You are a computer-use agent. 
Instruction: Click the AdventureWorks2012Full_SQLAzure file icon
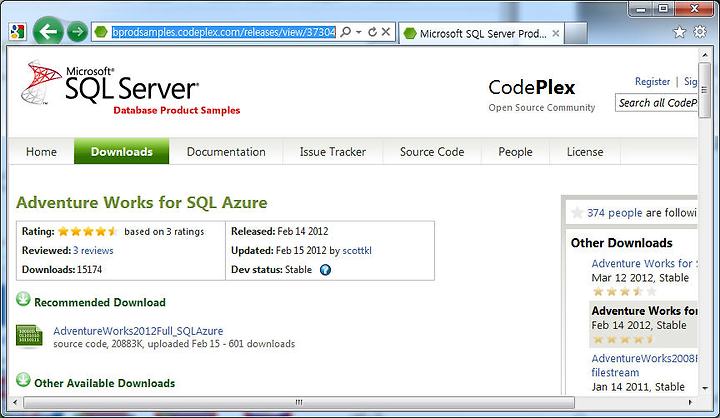pos(29,336)
